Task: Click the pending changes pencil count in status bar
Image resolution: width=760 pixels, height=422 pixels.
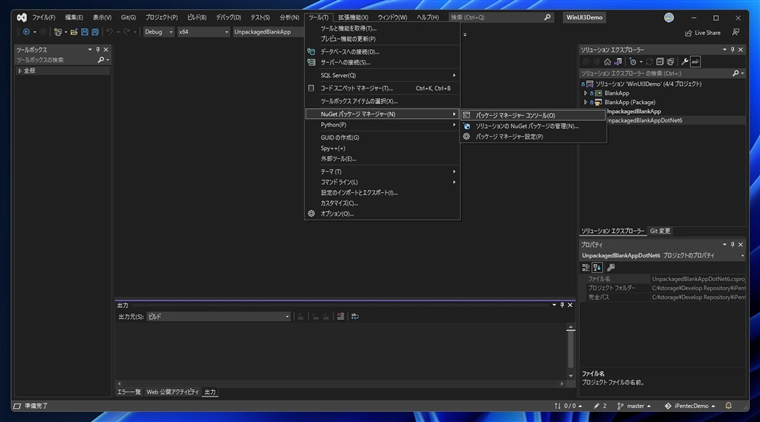Action: pyautogui.click(x=600, y=406)
